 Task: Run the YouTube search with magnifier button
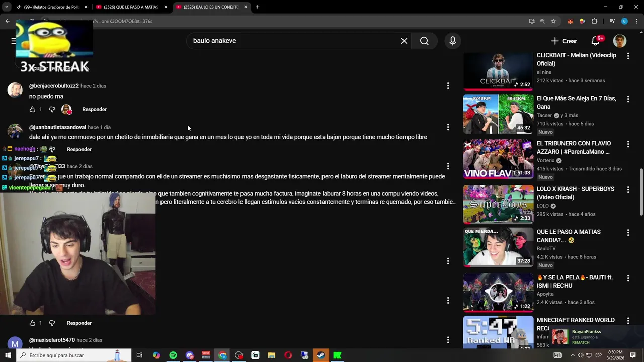point(424,41)
